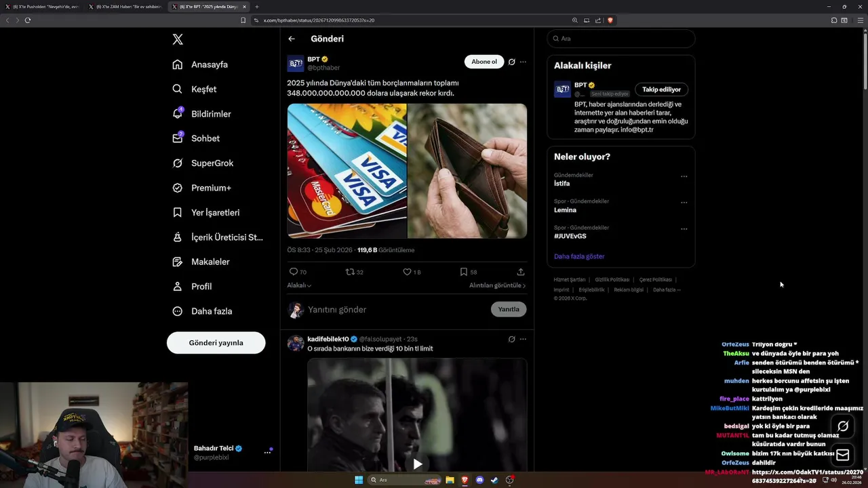The height and width of the screenshot is (488, 868).
Task: Open Çerez Politikası link
Action: (x=656, y=279)
